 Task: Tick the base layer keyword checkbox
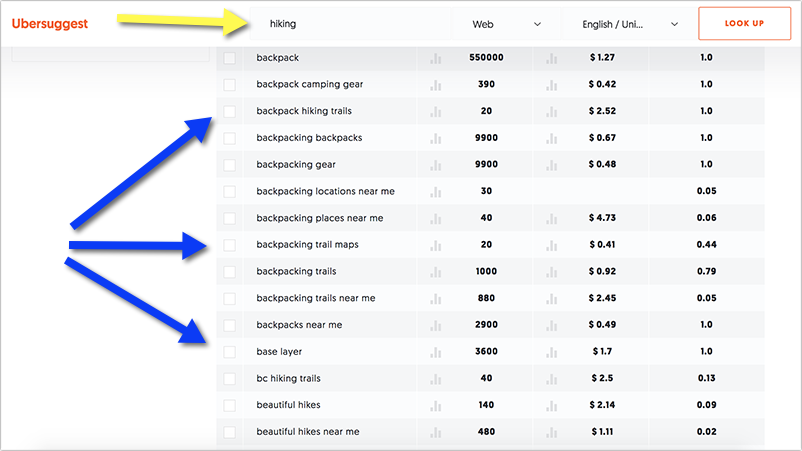coord(230,352)
